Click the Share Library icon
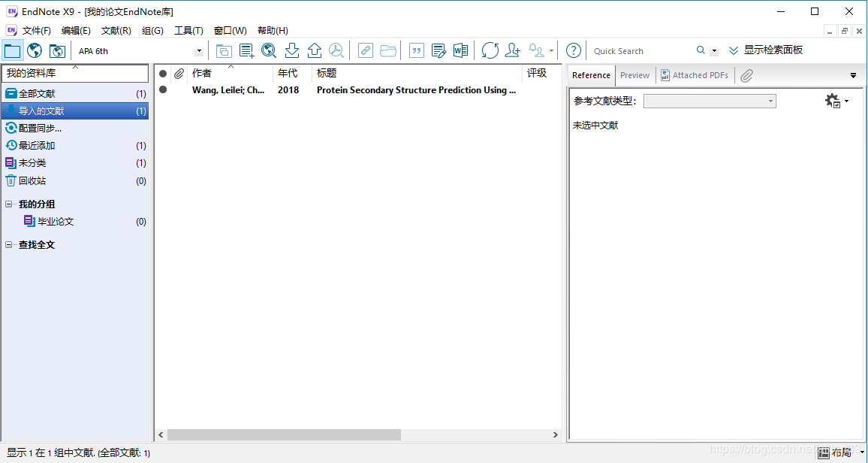Viewport: 868px width, 463px height. tap(512, 50)
